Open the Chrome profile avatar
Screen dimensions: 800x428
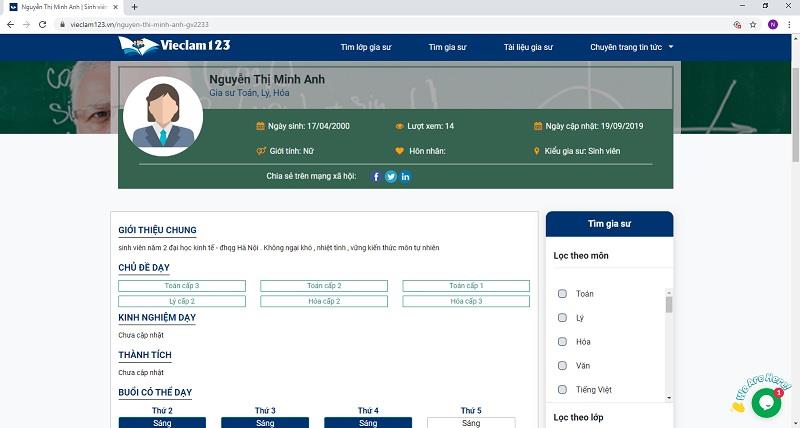pos(773,24)
